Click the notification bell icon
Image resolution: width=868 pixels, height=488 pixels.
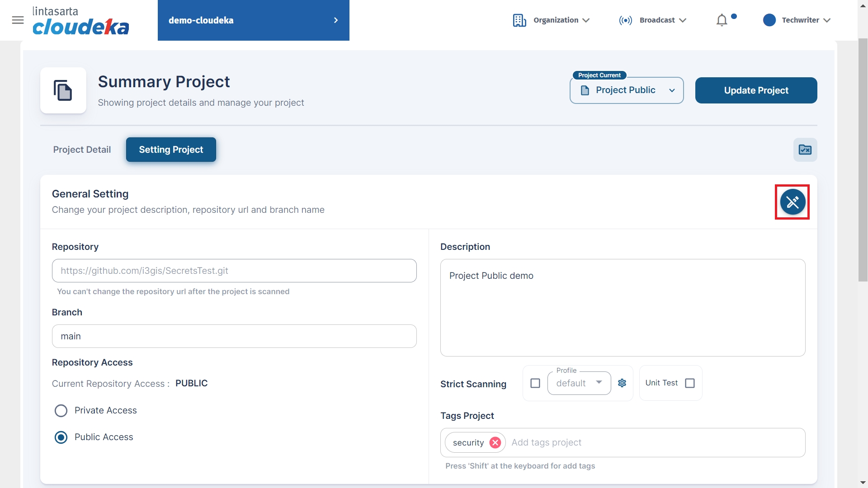click(x=722, y=20)
